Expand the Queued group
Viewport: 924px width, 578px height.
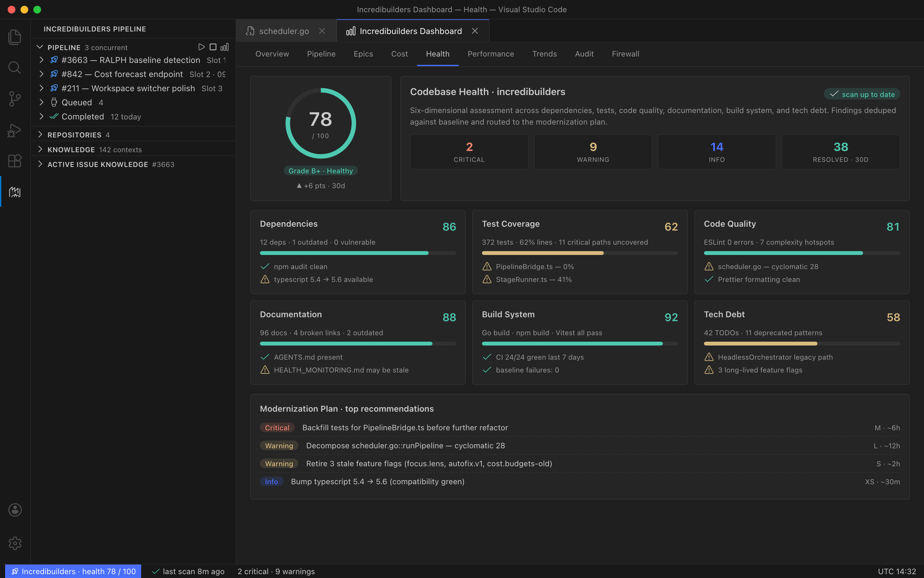[x=41, y=102]
